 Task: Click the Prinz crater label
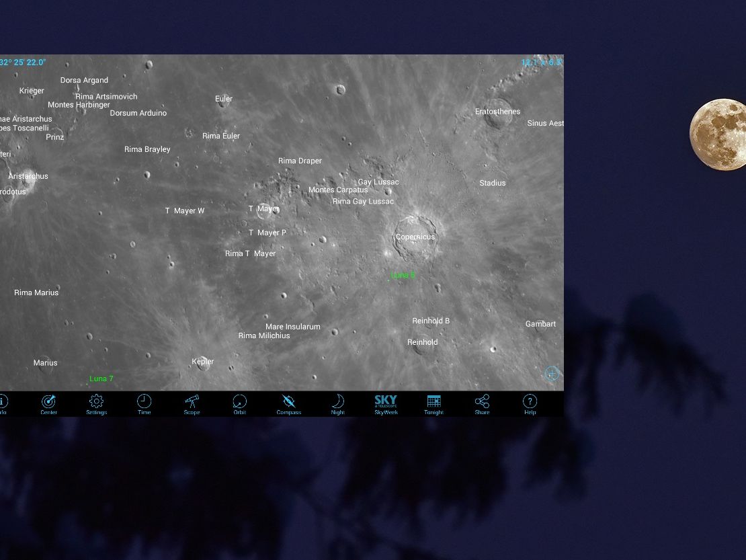point(54,137)
